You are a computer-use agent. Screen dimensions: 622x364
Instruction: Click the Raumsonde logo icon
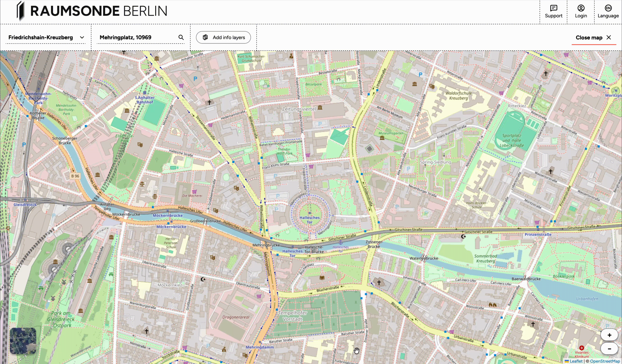tap(21, 11)
